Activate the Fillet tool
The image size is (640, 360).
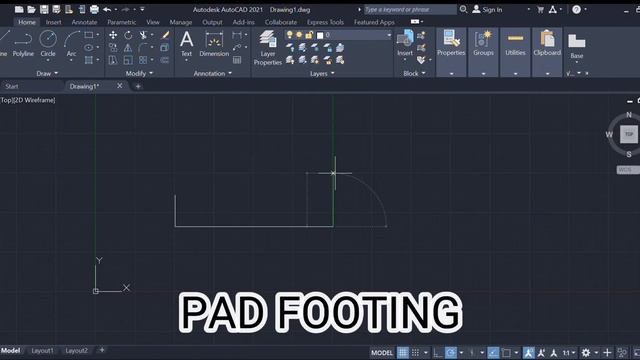tap(143, 48)
